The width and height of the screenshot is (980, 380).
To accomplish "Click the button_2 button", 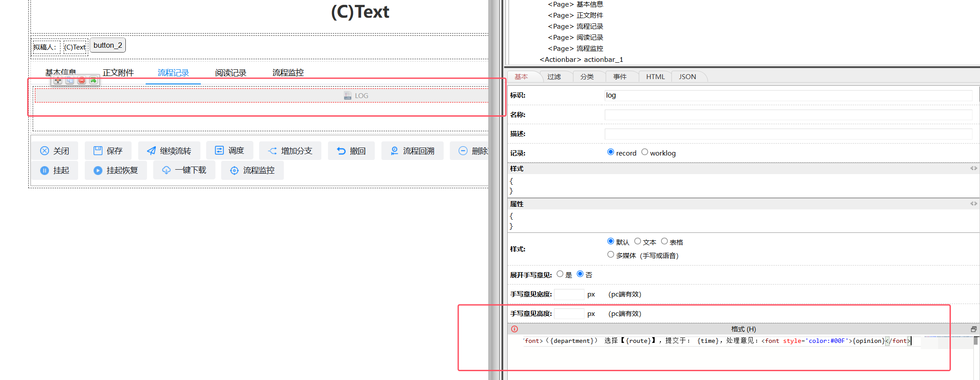I will [108, 45].
